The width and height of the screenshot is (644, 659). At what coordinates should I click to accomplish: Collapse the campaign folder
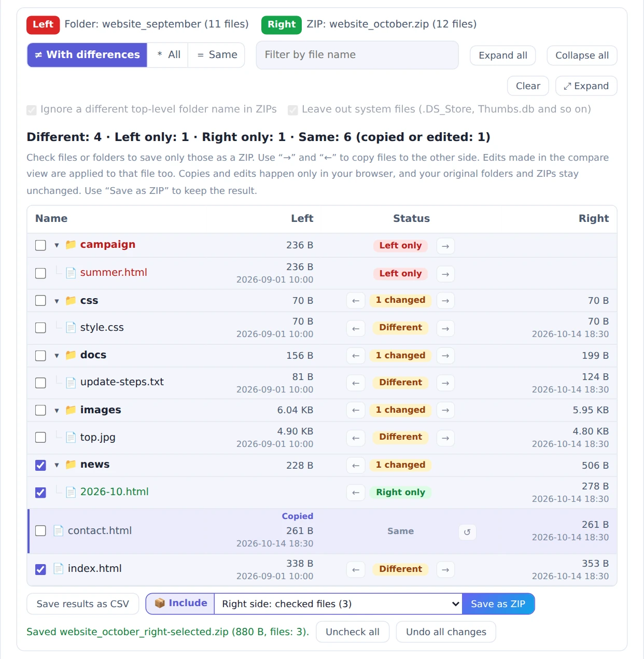coord(57,245)
